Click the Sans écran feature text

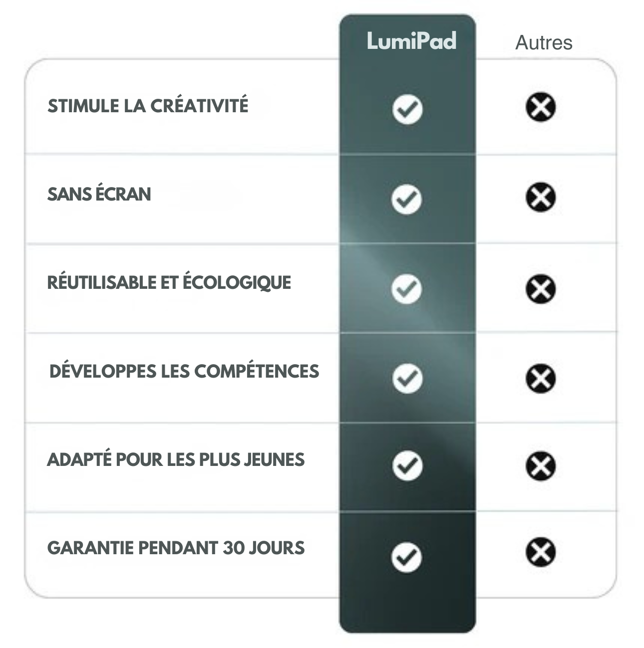99,194
